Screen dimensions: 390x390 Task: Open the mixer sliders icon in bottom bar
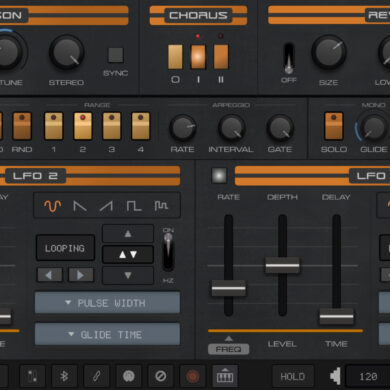pyautogui.click(x=32, y=376)
